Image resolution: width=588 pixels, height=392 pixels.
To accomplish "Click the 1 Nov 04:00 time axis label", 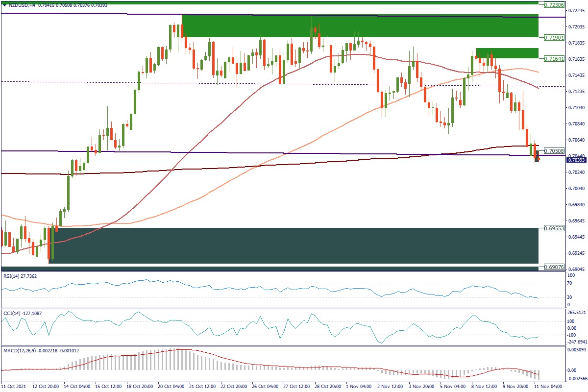I will (x=359, y=387).
